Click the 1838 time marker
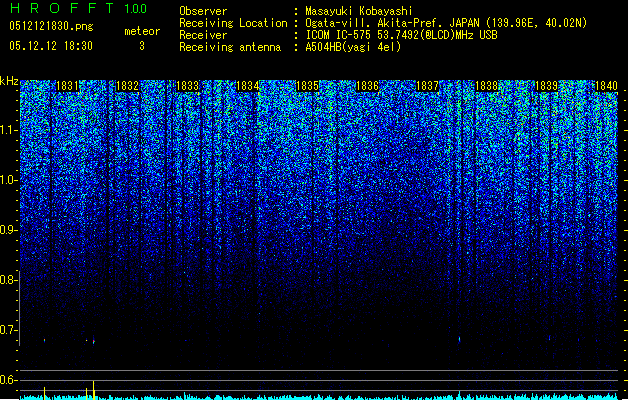629x400 pixels. 487,86
